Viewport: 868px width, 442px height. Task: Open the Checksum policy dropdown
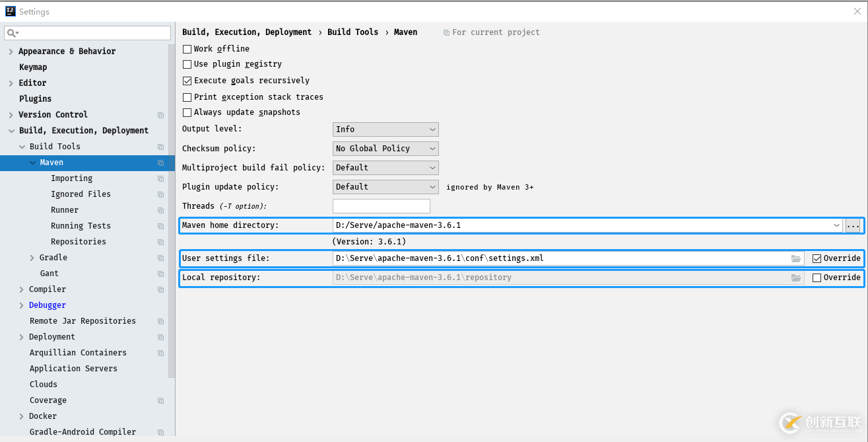point(385,149)
